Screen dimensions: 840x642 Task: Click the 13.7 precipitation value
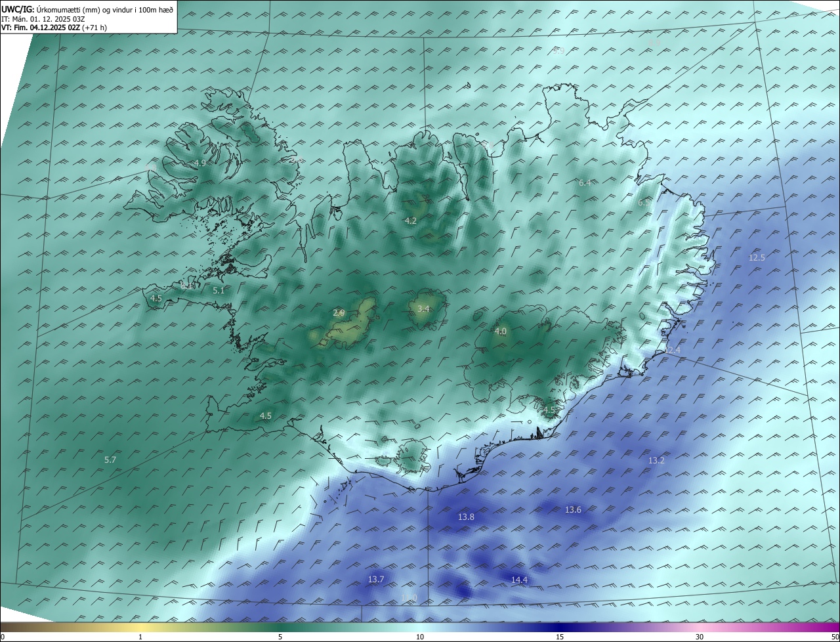(x=376, y=579)
